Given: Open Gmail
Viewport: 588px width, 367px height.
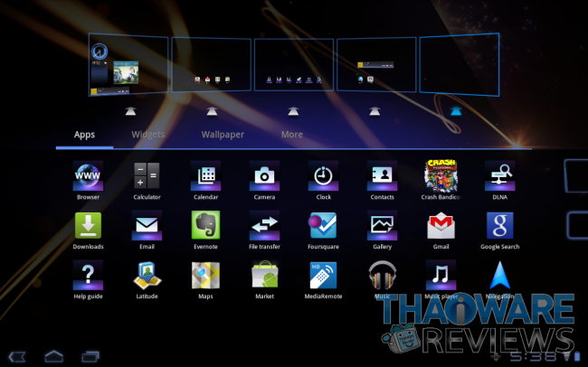Looking at the screenshot, I should pyautogui.click(x=441, y=231).
